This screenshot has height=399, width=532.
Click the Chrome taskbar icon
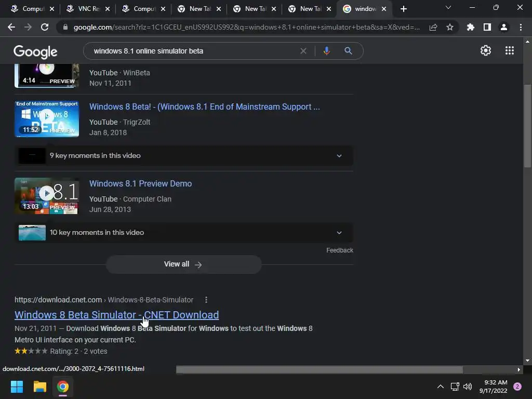(x=62, y=387)
